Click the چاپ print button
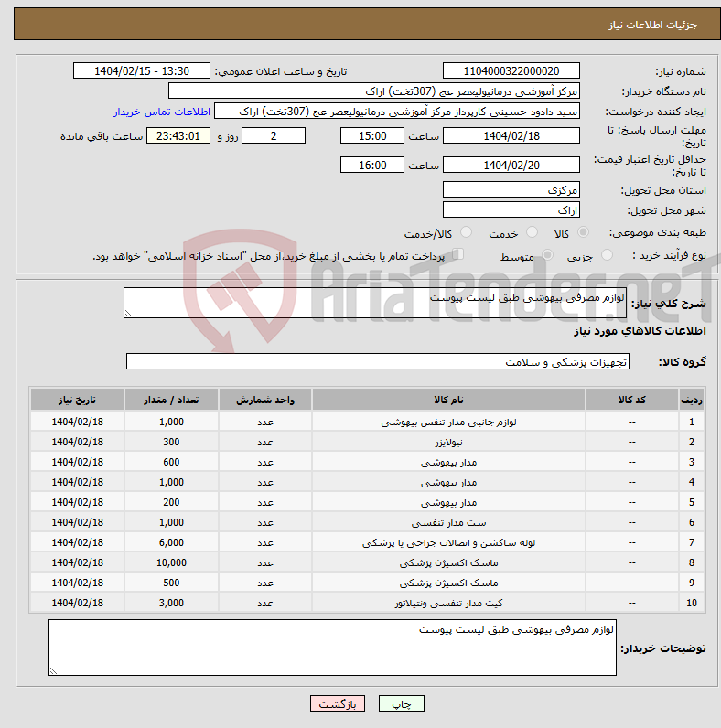Image resolution: width=721 pixels, height=728 pixels. (402, 703)
